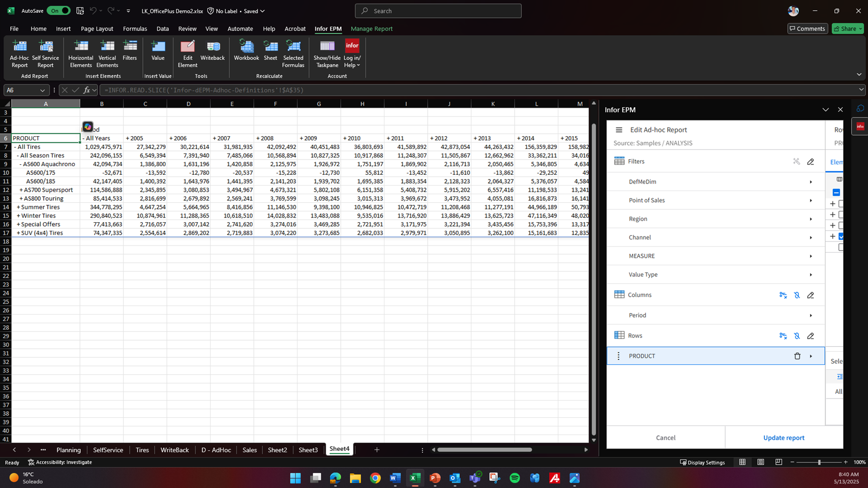
Task: Click the Update report button
Action: 784,438
